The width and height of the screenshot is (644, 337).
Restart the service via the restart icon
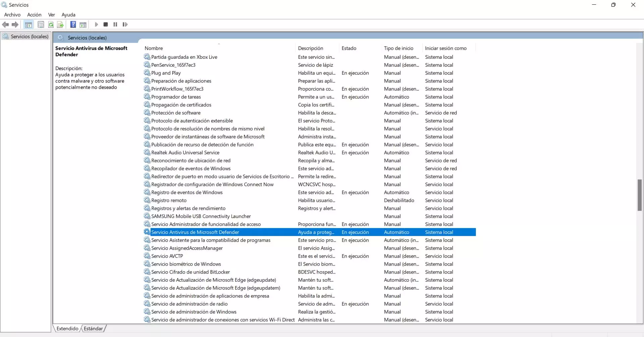(125, 24)
